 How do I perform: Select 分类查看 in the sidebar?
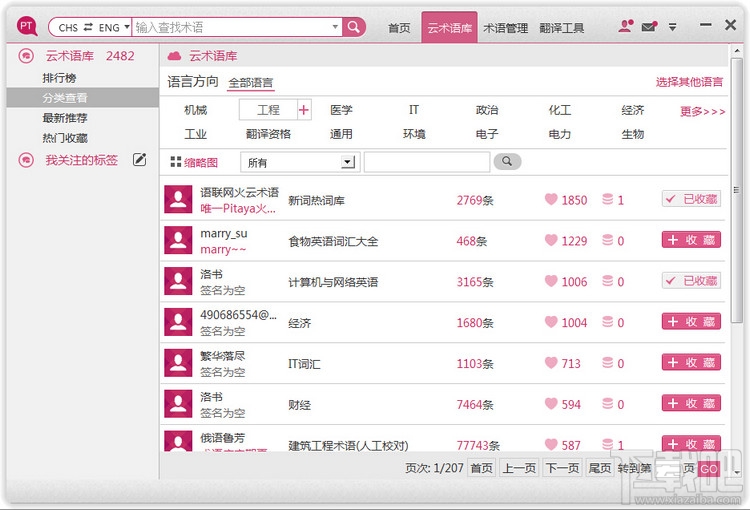pyautogui.click(x=82, y=98)
